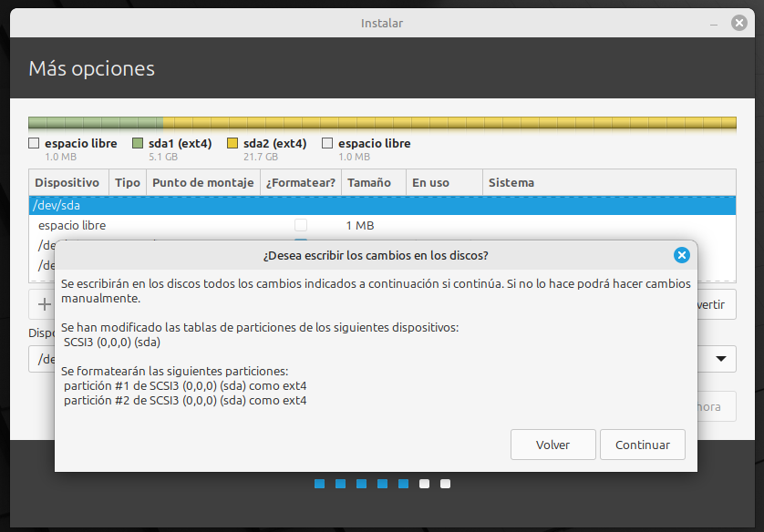Viewport: 764px width, 532px height.
Task: Minimize the Instalar installer window
Action: pyautogui.click(x=716, y=23)
